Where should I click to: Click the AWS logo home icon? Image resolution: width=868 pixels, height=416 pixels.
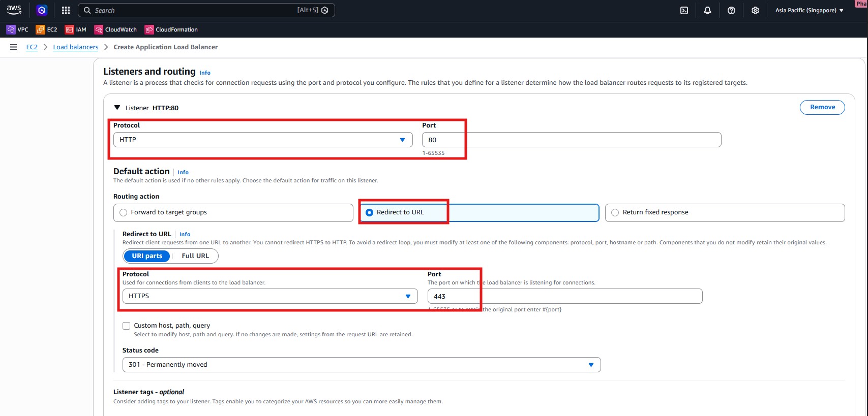pos(14,10)
